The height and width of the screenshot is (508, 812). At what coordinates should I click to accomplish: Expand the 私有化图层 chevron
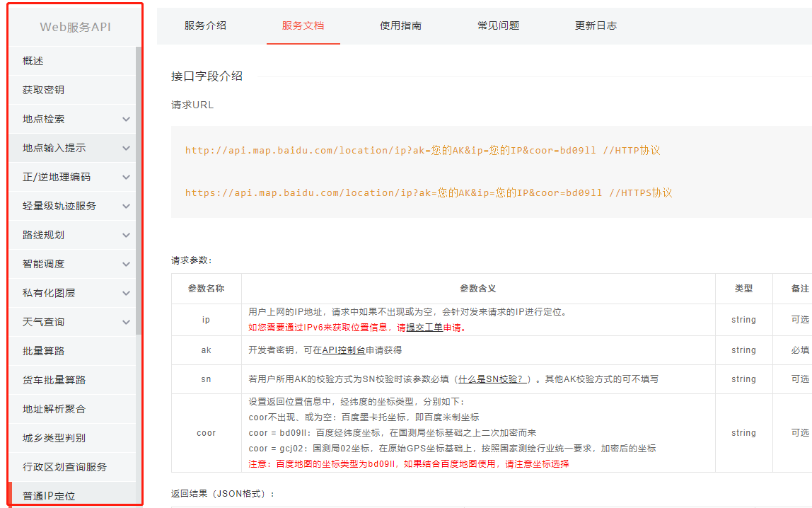[126, 293]
